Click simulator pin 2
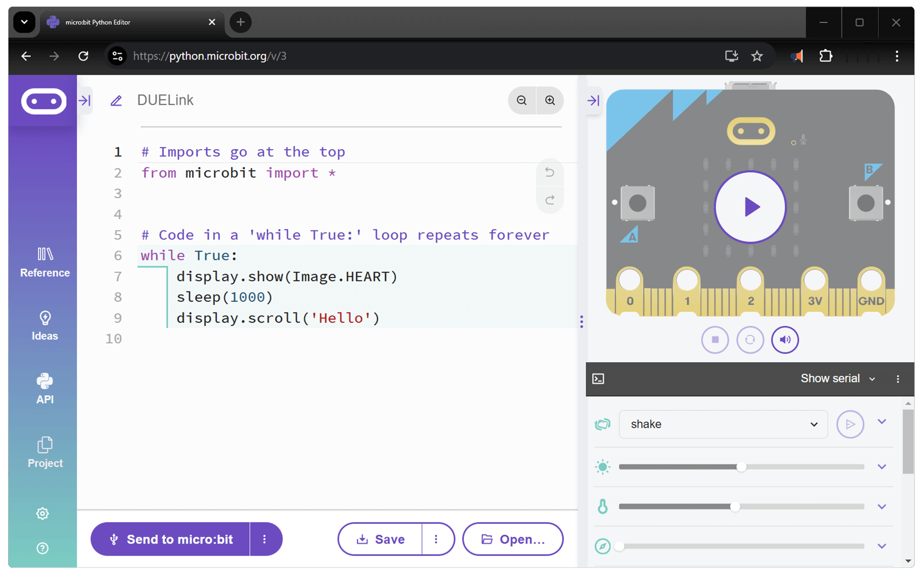Screen dimensions: 924x577 pyautogui.click(x=751, y=290)
